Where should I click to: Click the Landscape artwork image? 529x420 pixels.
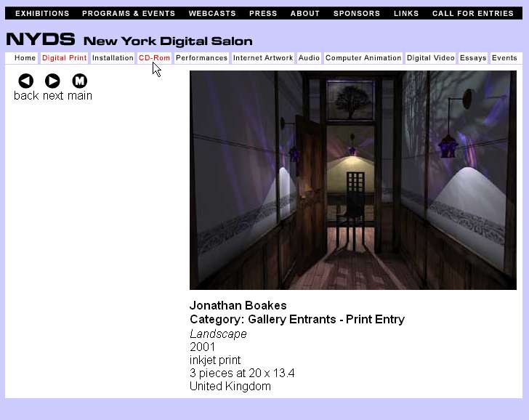353,180
